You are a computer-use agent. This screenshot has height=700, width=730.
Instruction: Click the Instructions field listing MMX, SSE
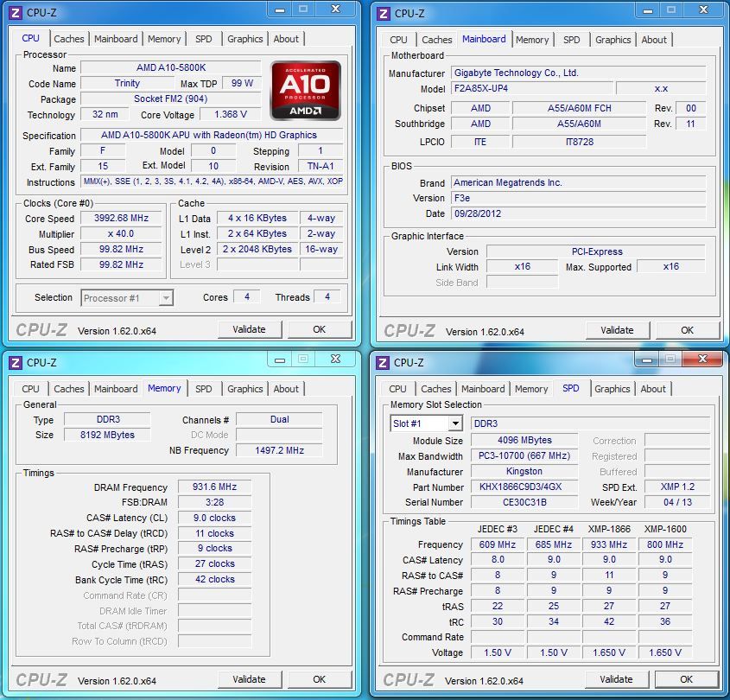pyautogui.click(x=213, y=181)
